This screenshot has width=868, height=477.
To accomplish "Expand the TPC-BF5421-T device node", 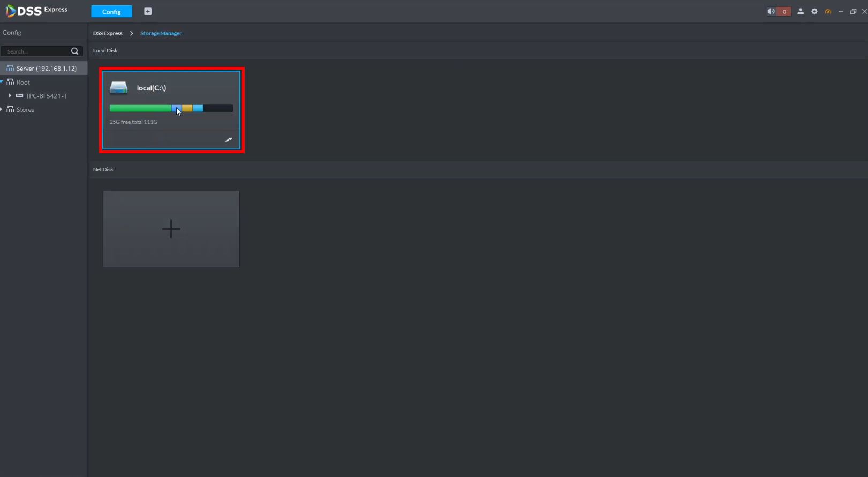I will coord(10,96).
